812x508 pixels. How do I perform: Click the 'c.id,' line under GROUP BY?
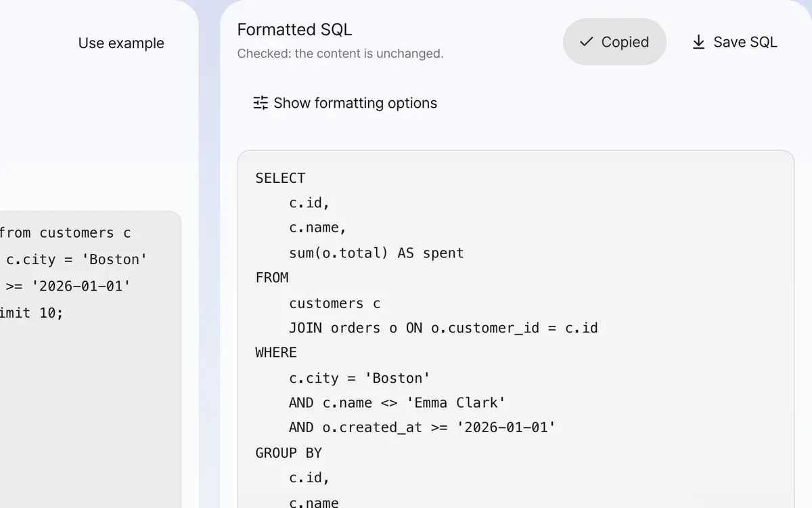pos(309,478)
